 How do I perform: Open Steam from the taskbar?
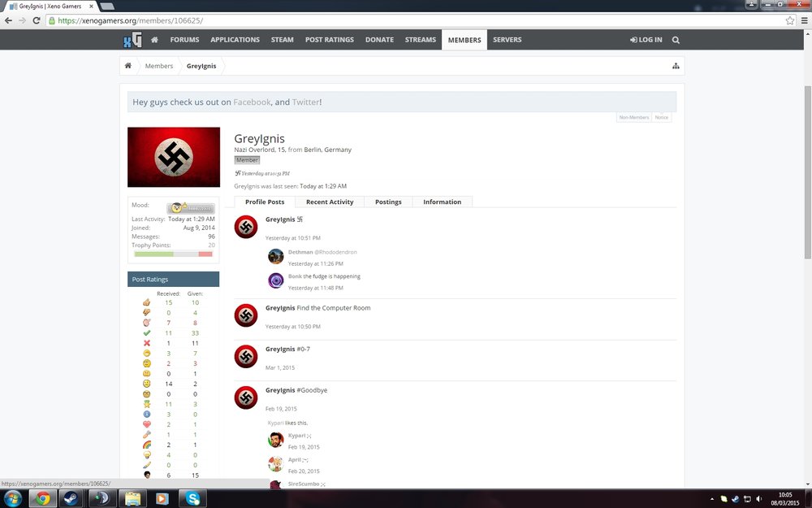(x=71, y=499)
